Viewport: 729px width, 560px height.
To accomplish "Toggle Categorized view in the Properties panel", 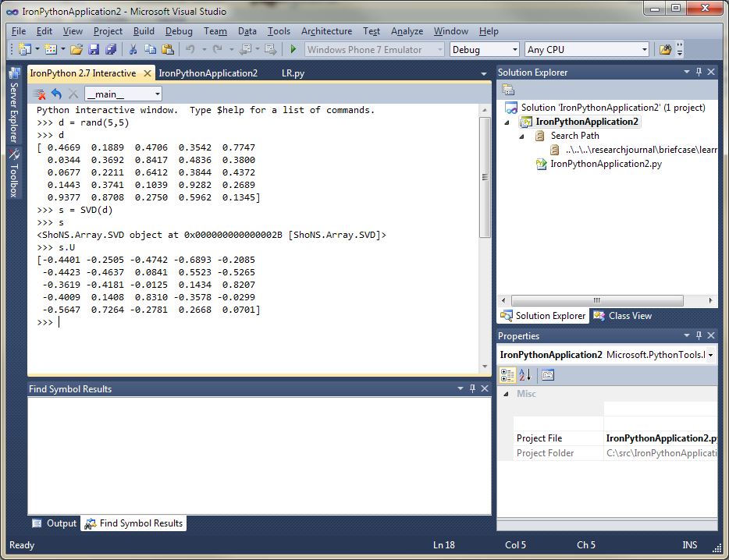I will [x=508, y=375].
